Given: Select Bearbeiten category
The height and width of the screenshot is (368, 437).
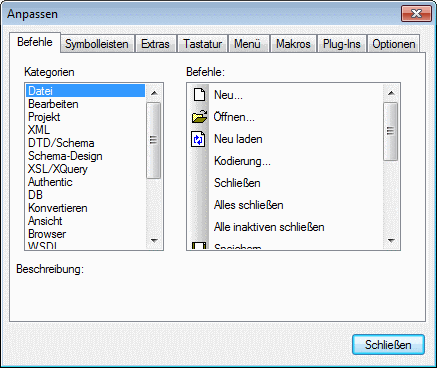Looking at the screenshot, I should [x=85, y=104].
